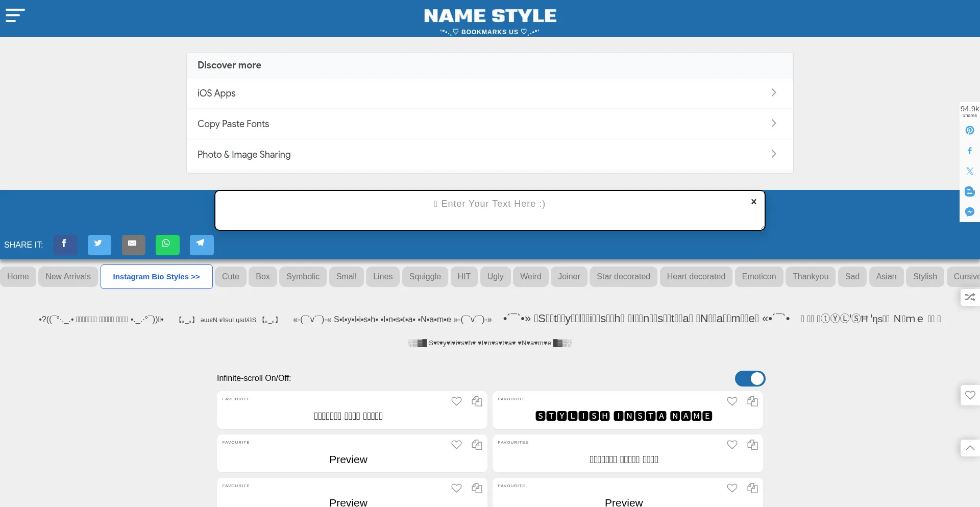This screenshot has width=980, height=507.
Task: Open Copy Paste Fonts link
Action: pos(233,124)
